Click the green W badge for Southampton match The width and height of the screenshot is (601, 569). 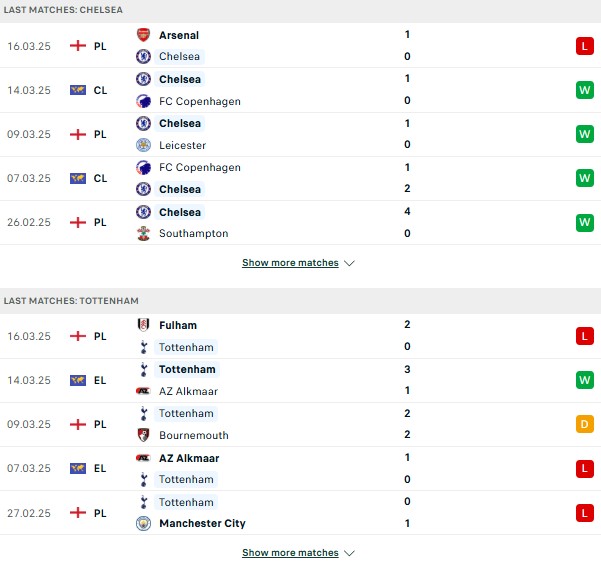click(585, 222)
